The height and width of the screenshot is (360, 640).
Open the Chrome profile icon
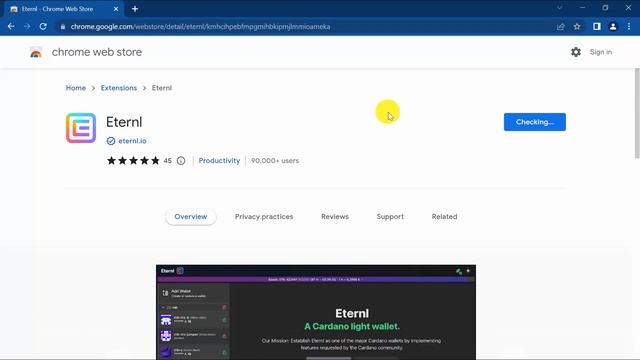coord(613,27)
